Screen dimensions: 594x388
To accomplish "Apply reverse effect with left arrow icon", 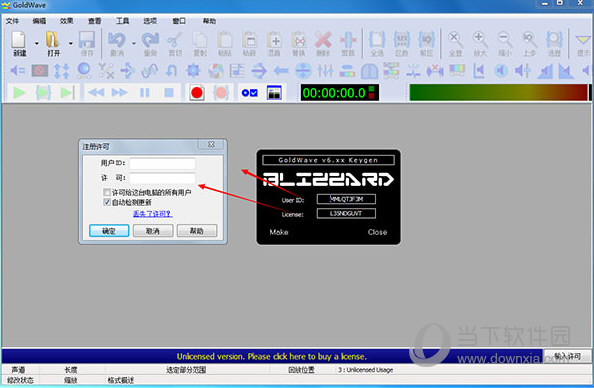I will [x=281, y=71].
